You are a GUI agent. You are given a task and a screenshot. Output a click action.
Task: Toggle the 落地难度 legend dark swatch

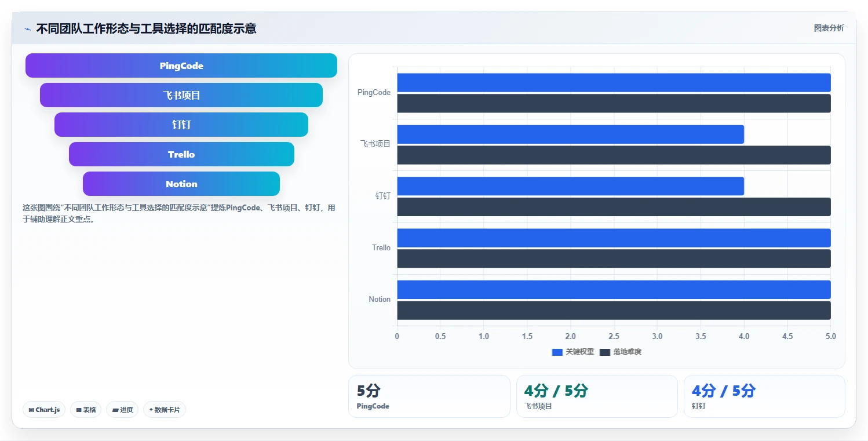point(605,352)
